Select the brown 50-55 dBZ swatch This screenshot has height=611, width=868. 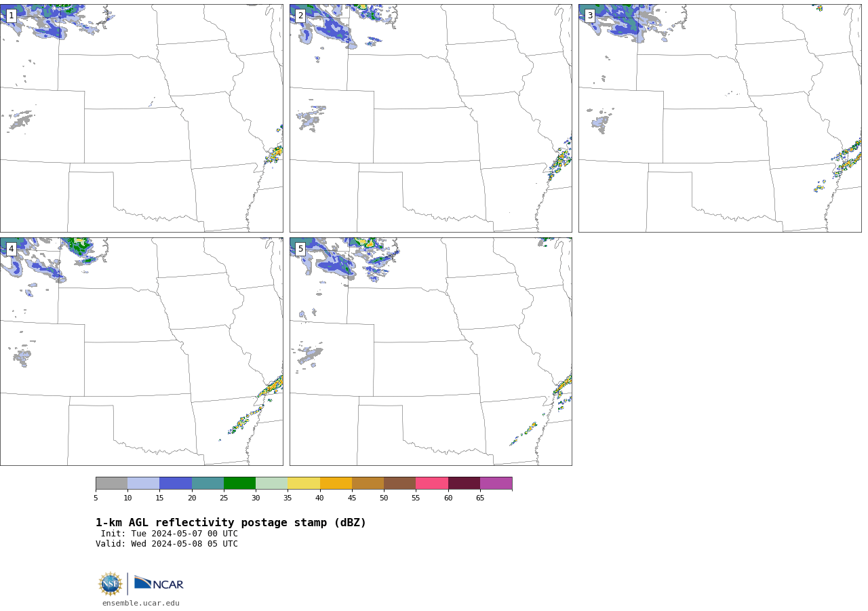click(399, 483)
